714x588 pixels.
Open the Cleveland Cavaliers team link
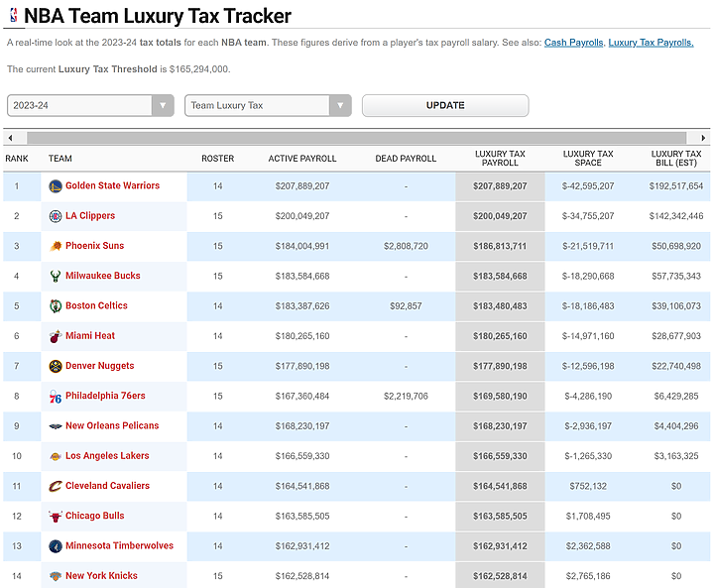point(107,486)
